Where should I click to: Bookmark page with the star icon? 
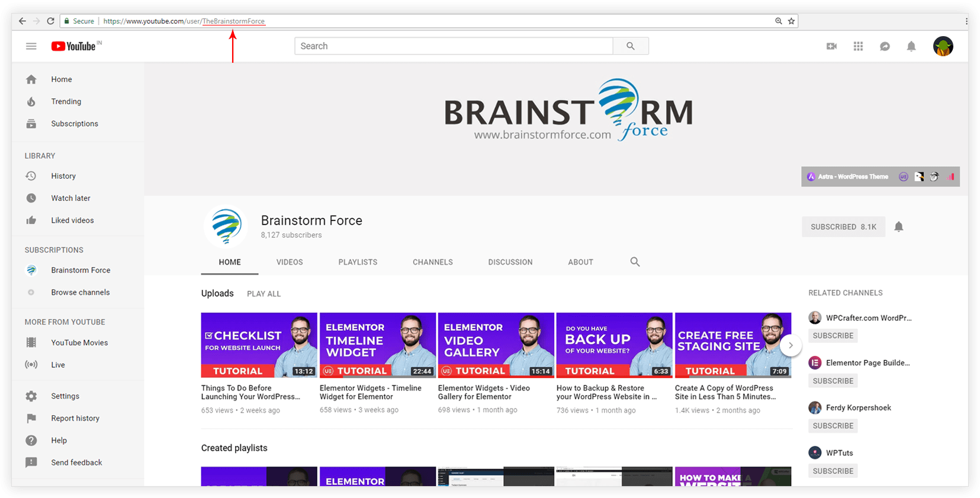point(791,21)
